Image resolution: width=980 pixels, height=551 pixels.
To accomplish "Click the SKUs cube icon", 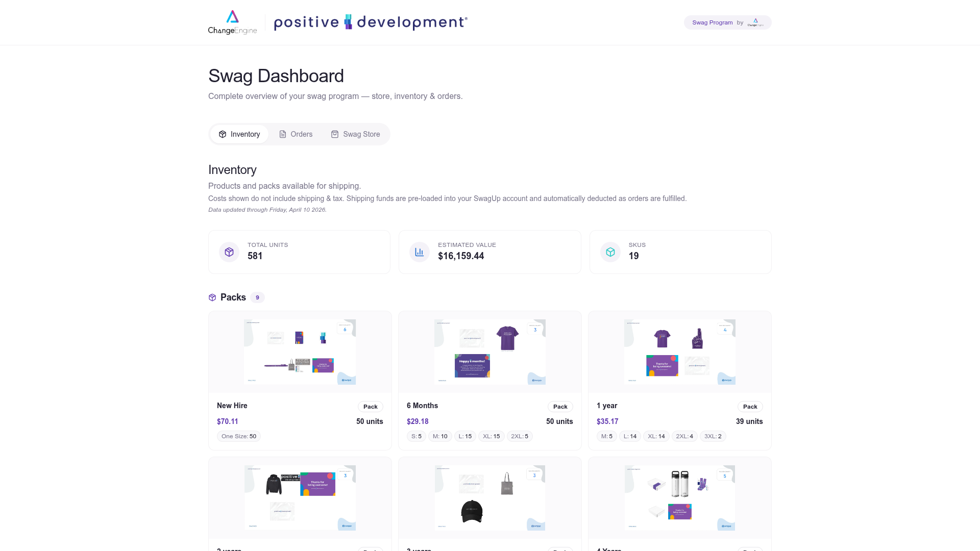I will tap(610, 252).
